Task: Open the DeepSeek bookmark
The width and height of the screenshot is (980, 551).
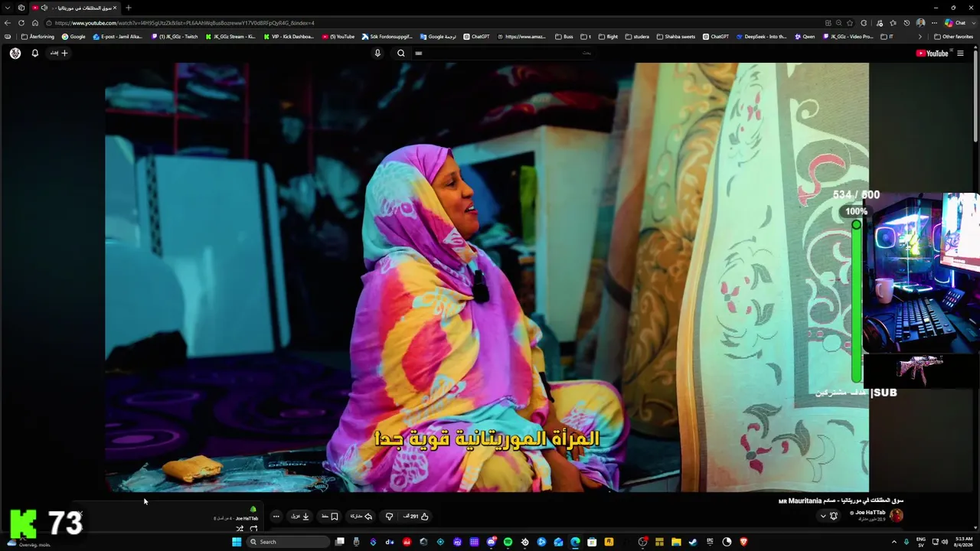Action: (761, 37)
